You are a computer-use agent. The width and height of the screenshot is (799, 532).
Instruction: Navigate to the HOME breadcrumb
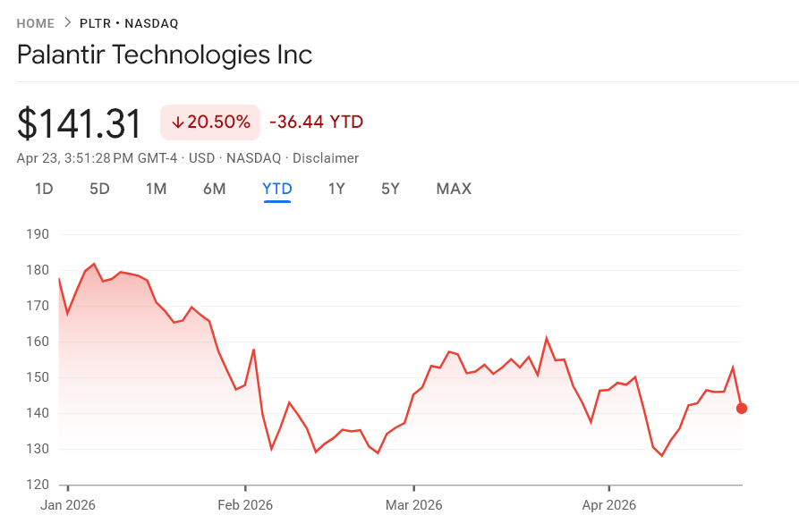coord(35,23)
